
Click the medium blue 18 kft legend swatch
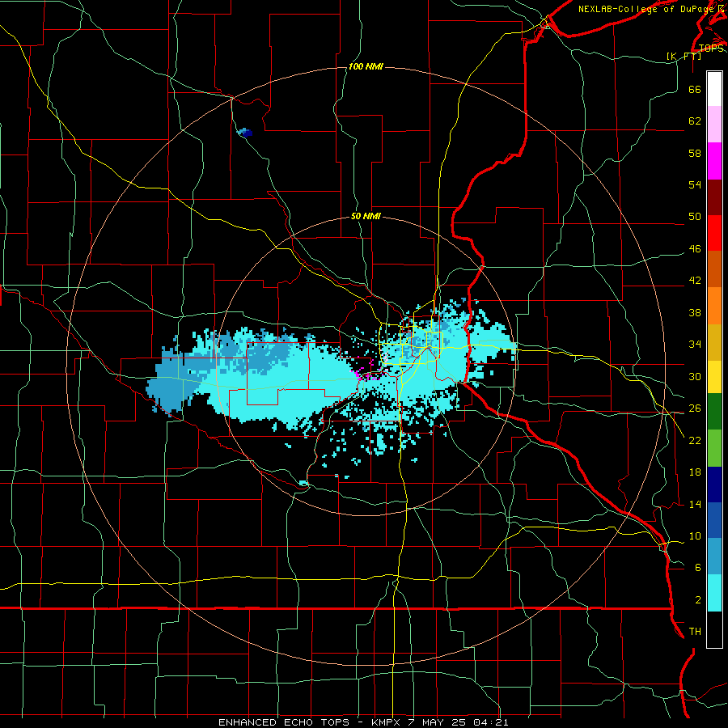pos(714,520)
